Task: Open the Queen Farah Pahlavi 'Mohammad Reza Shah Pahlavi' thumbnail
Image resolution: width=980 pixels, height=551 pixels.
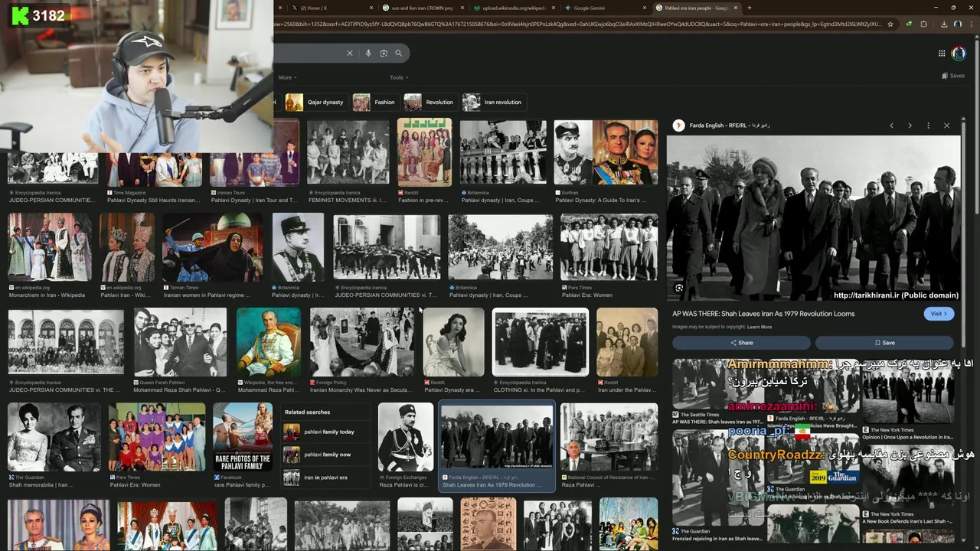Action: point(180,342)
